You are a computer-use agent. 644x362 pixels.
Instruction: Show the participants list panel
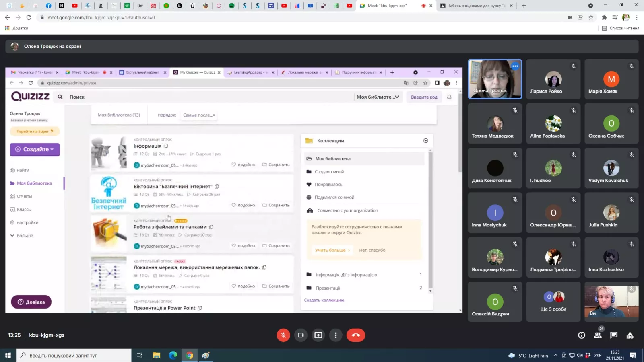coord(598,335)
